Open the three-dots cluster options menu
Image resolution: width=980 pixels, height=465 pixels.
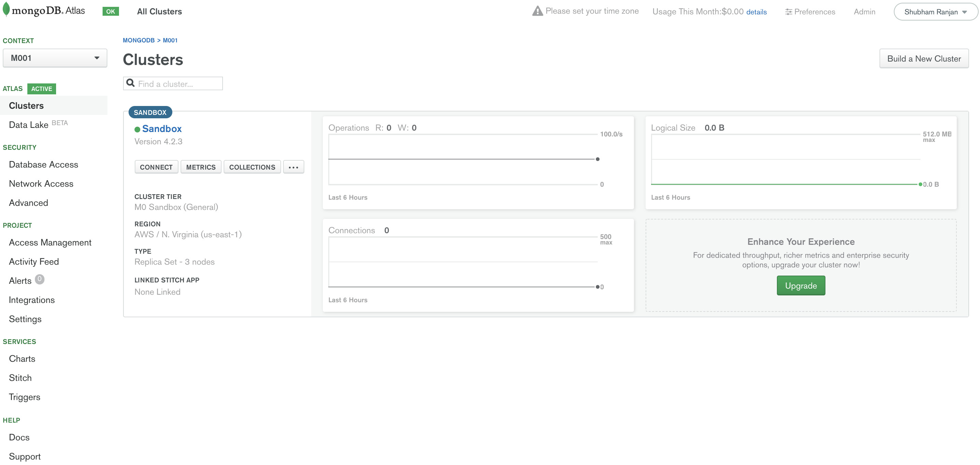coord(293,167)
